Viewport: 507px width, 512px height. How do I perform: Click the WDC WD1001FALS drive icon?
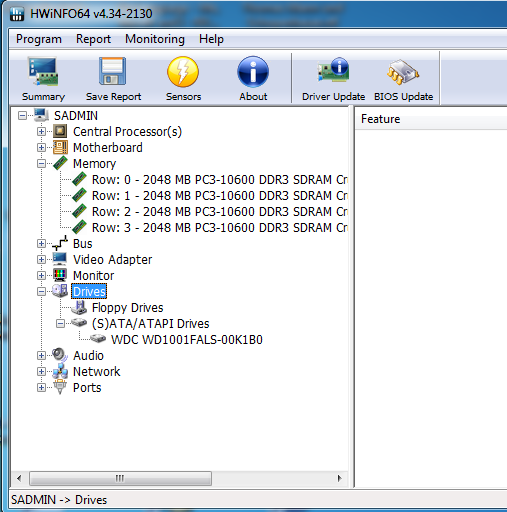pos(98,339)
